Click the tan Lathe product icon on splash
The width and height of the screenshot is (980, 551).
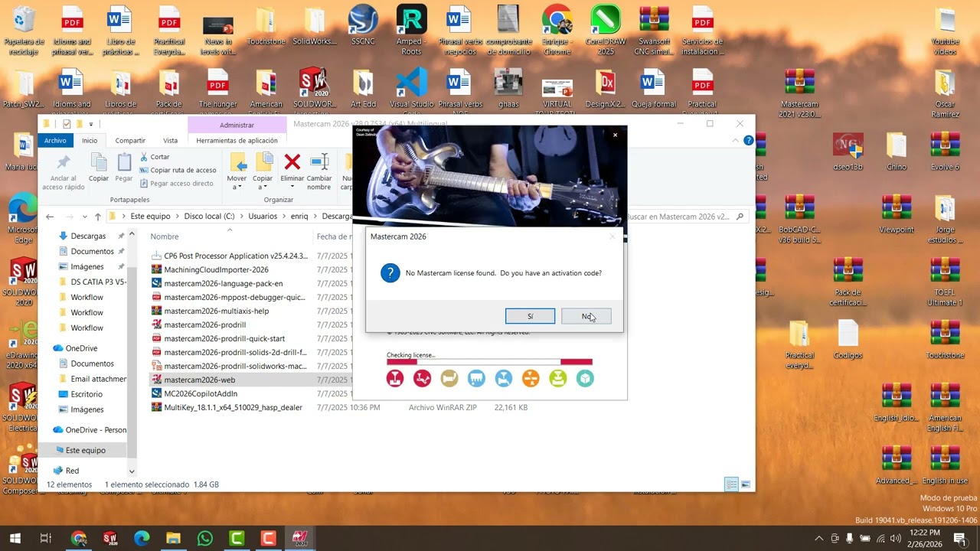click(x=449, y=378)
